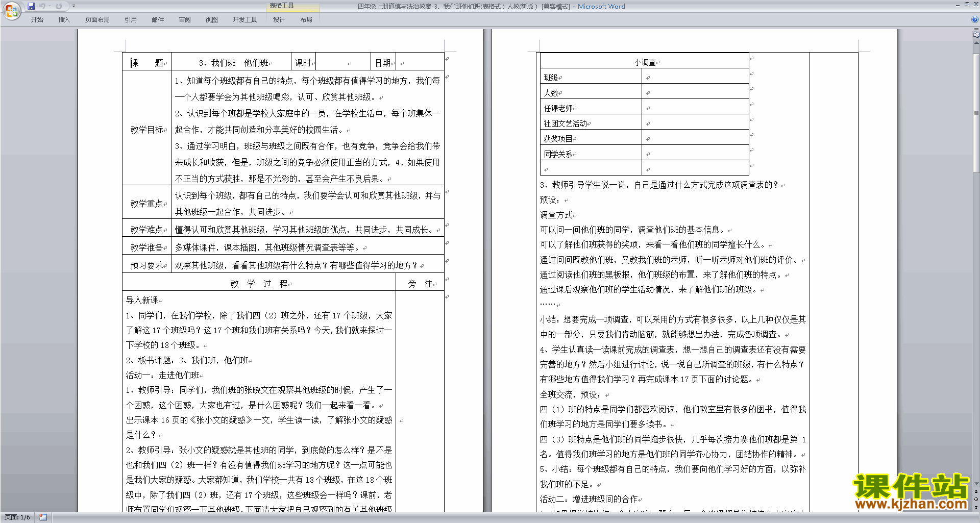Click the '教 学 过 程' heading
The height and width of the screenshot is (523, 980).
point(260,284)
